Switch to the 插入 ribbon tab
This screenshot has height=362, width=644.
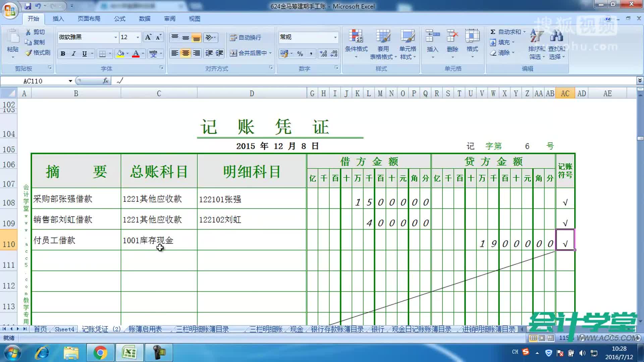pyautogui.click(x=58, y=18)
